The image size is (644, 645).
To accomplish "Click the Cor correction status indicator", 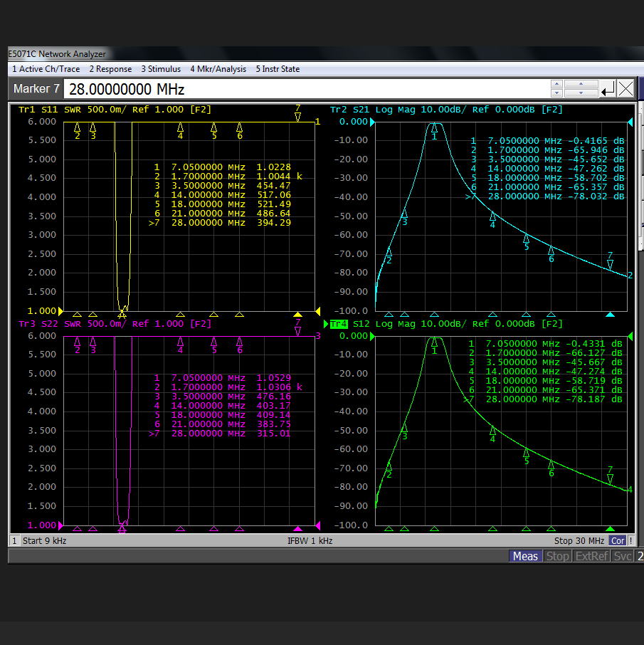I will tap(618, 540).
